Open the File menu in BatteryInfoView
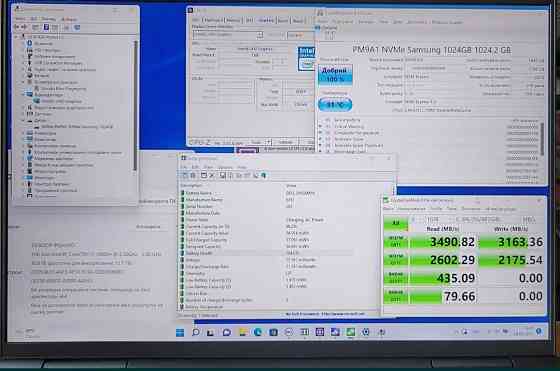 (x=184, y=167)
